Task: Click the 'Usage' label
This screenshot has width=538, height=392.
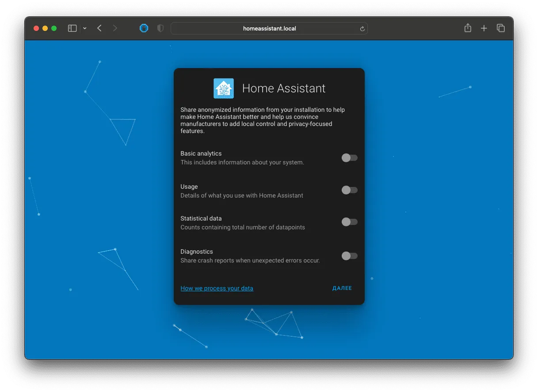Action: tap(189, 186)
